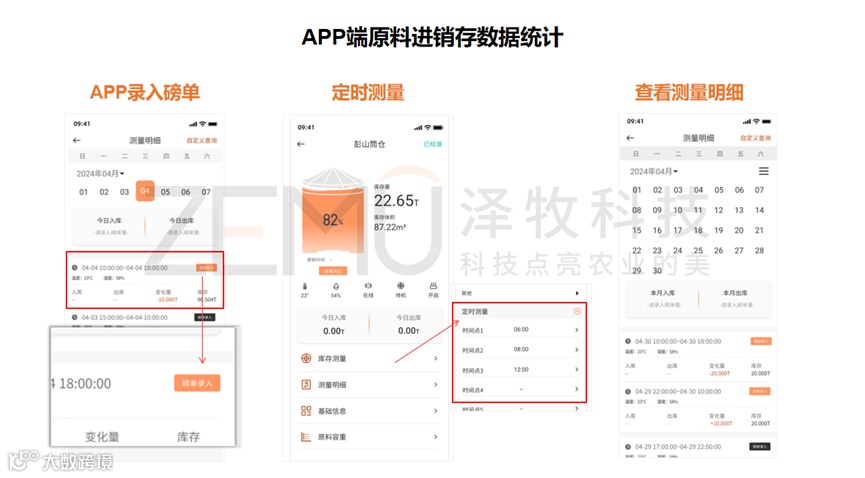Expand 其他 section arrow
Image resolution: width=865 pixels, height=478 pixels.
tap(577, 293)
